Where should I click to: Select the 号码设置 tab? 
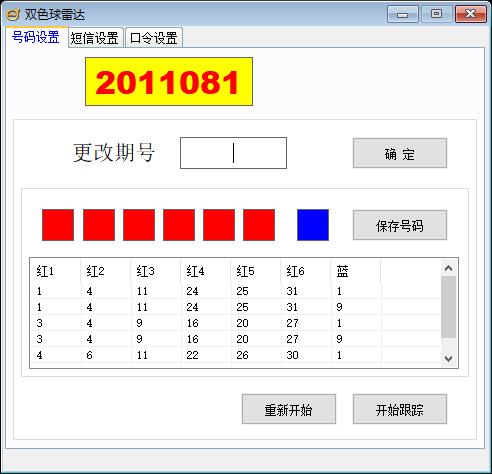(36, 37)
